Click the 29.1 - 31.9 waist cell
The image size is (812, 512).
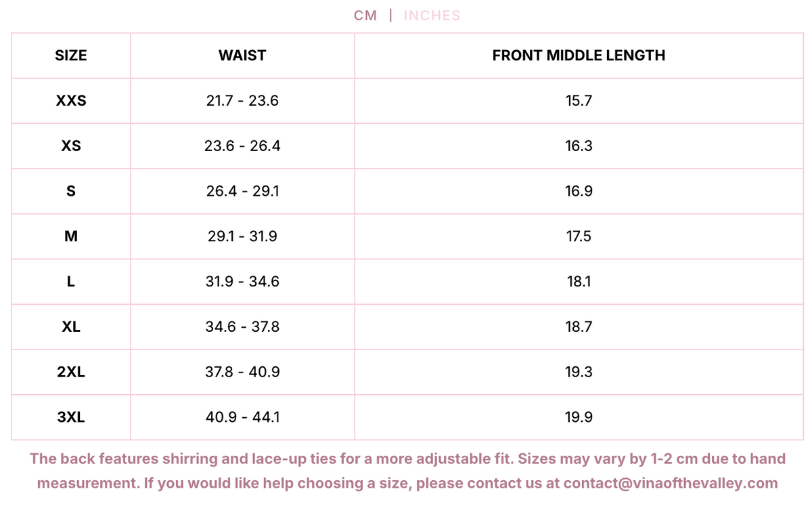tap(242, 236)
